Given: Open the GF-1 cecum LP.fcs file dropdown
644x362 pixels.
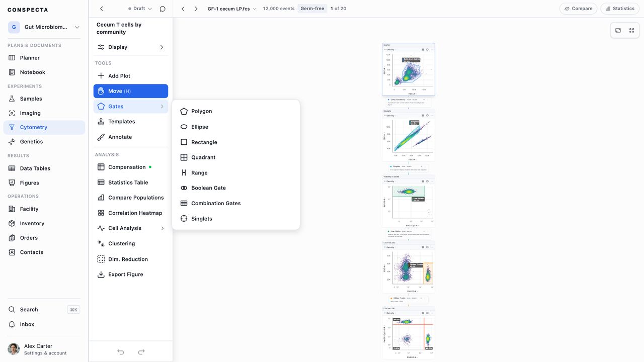Looking at the screenshot, I should [x=232, y=9].
